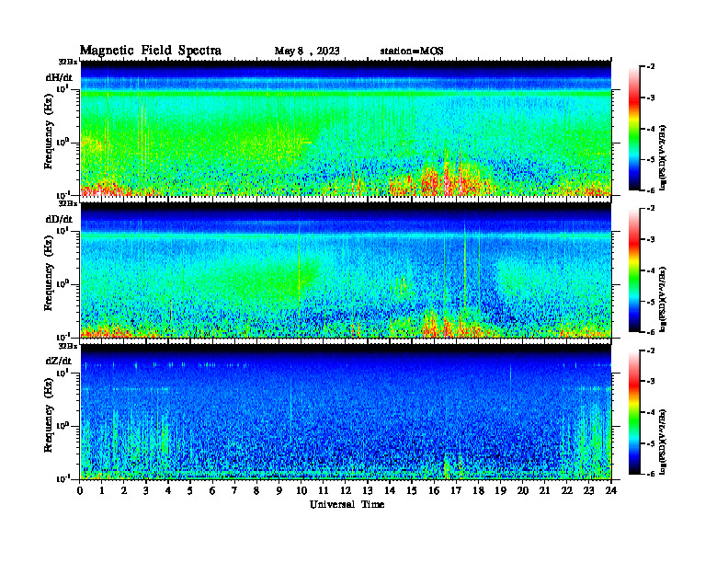Image resolution: width=728 pixels, height=563 pixels.
Task: Click the 10^0 frequency tick on dH/dt panel
Action: [63, 143]
